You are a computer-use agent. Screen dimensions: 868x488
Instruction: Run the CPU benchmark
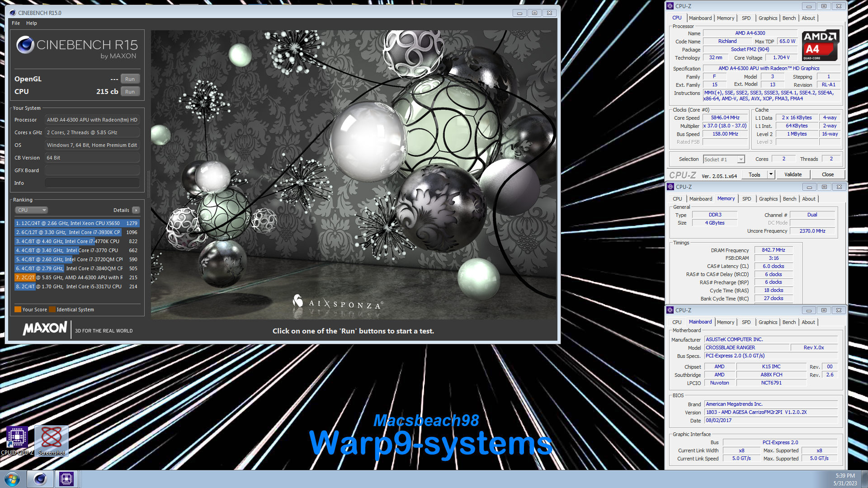click(130, 92)
